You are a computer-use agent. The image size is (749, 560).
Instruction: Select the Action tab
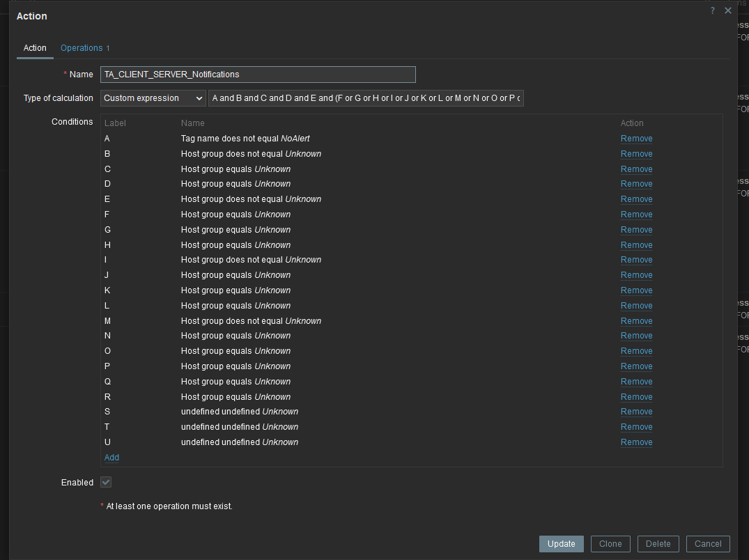35,48
